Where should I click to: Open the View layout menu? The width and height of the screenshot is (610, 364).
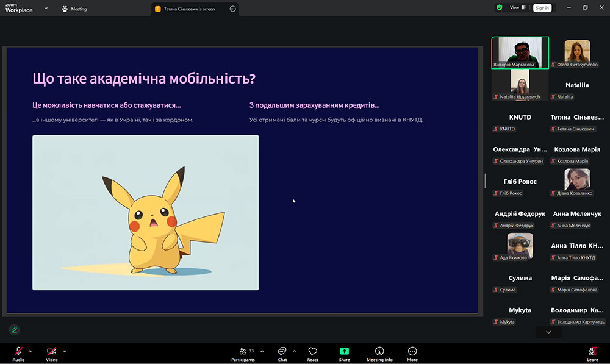(516, 8)
